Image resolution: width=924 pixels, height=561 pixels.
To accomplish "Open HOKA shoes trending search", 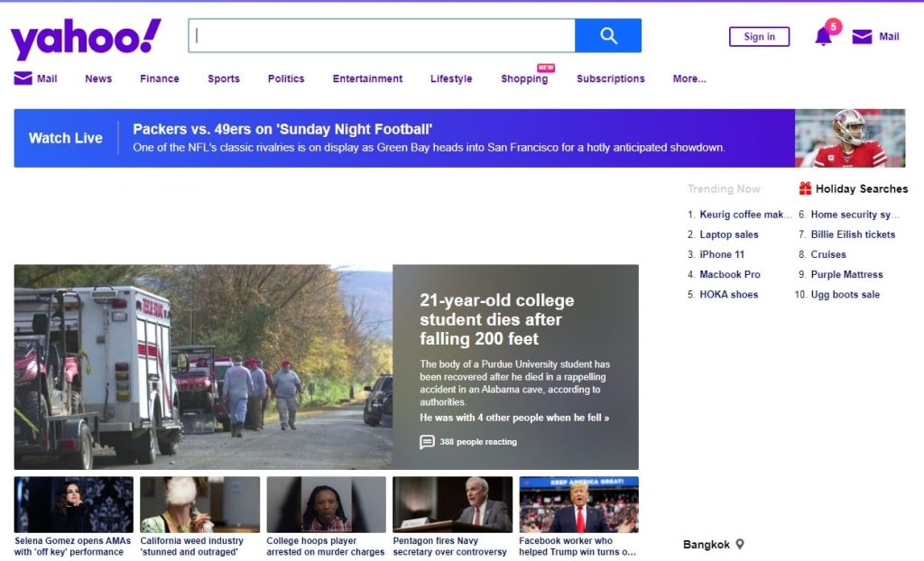I will tap(729, 295).
